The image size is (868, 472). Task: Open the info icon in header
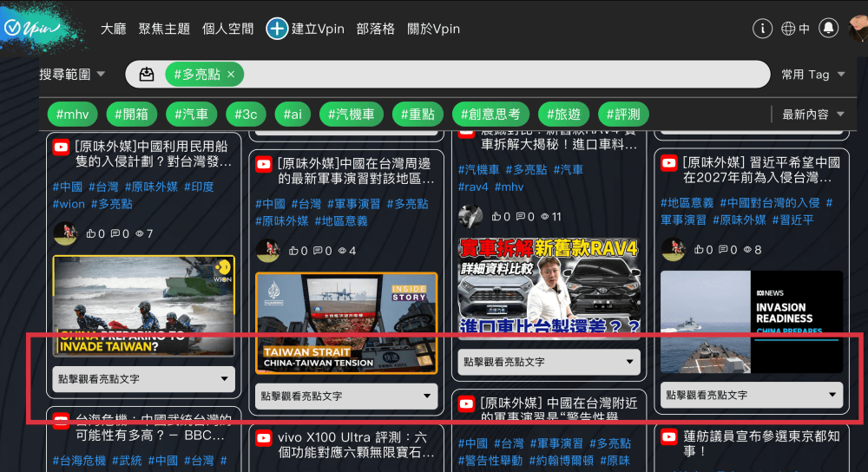(762, 29)
